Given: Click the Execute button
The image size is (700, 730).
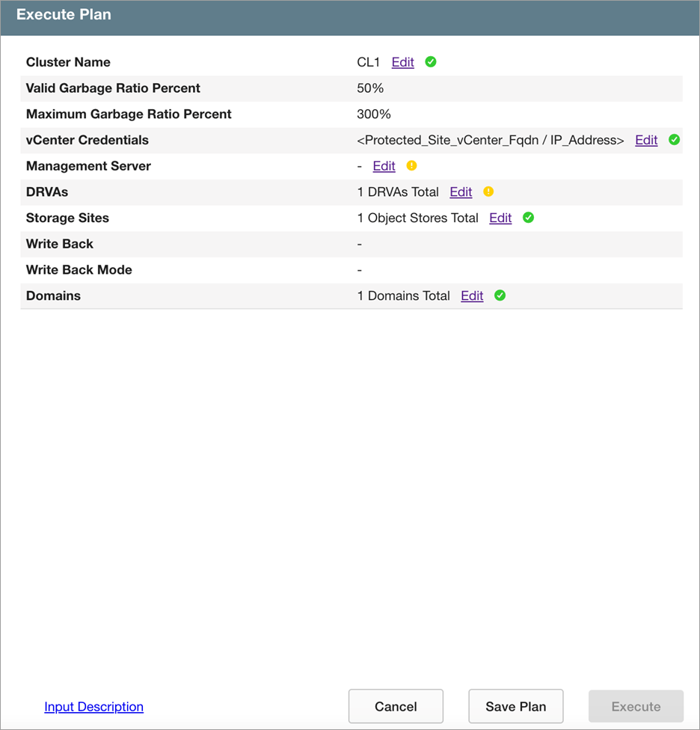Looking at the screenshot, I should pos(636,707).
